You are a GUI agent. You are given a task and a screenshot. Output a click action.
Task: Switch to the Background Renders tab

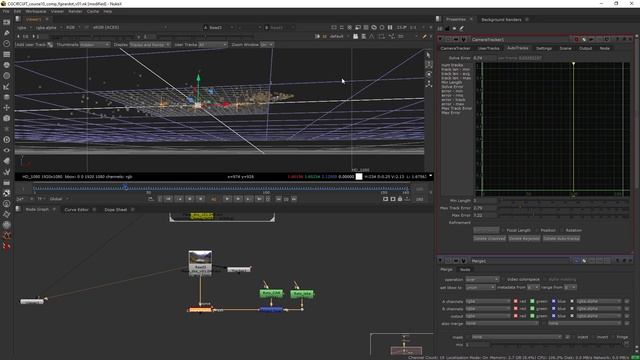(501, 20)
